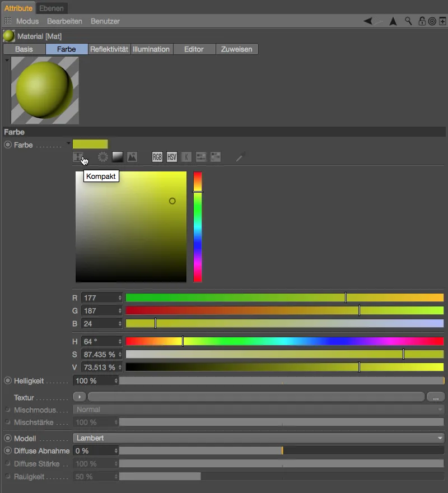
Task: Open the Benutzer menu
Action: (105, 21)
